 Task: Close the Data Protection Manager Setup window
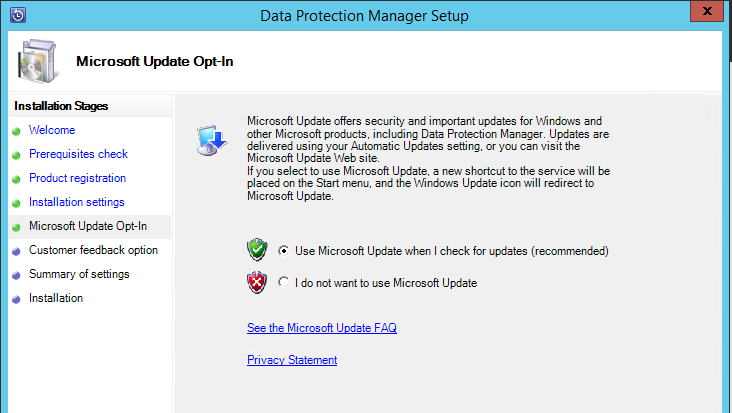coord(707,11)
